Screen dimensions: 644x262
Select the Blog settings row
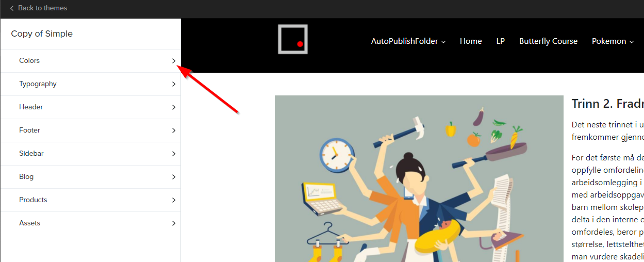(x=91, y=177)
